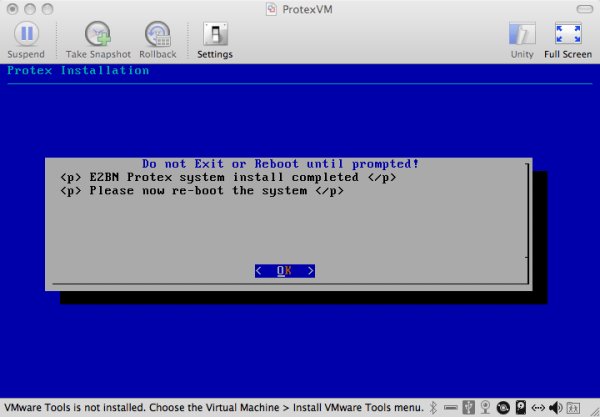Image resolution: width=600 pixels, height=417 pixels.
Task: Close the ProtexVM window
Action: coord(12,9)
